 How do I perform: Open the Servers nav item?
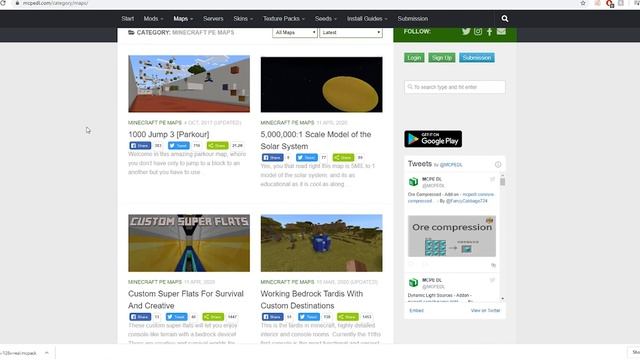coord(213,19)
